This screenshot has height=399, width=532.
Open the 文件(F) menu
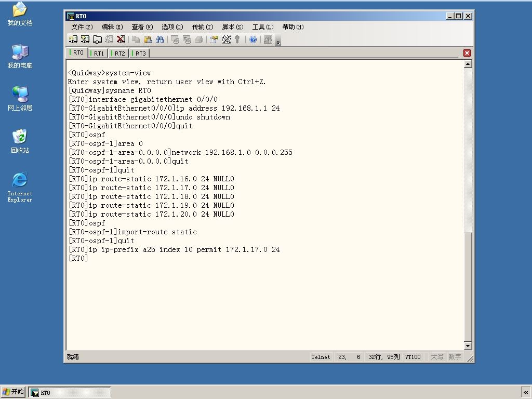pyautogui.click(x=82, y=27)
